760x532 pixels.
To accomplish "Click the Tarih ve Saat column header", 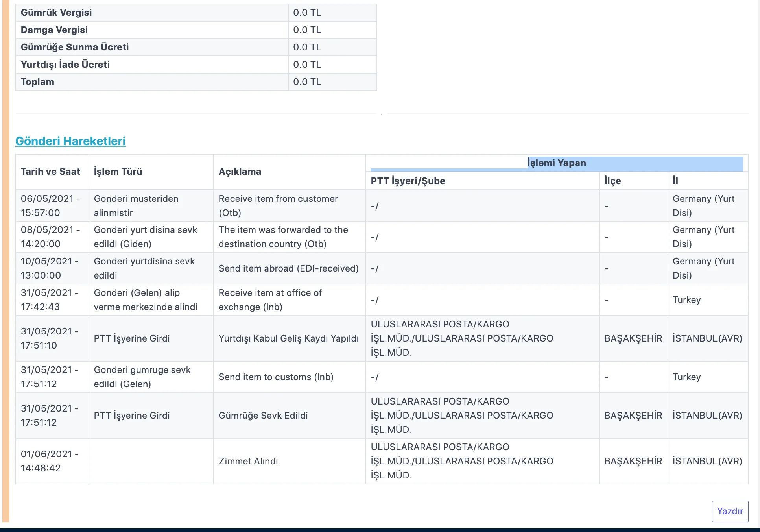I will pyautogui.click(x=50, y=172).
